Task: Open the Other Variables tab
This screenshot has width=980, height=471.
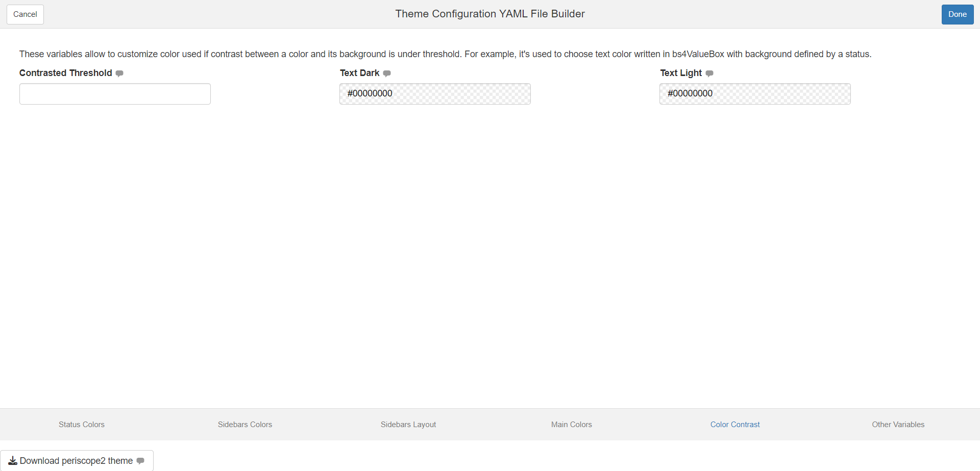Action: pos(898,425)
